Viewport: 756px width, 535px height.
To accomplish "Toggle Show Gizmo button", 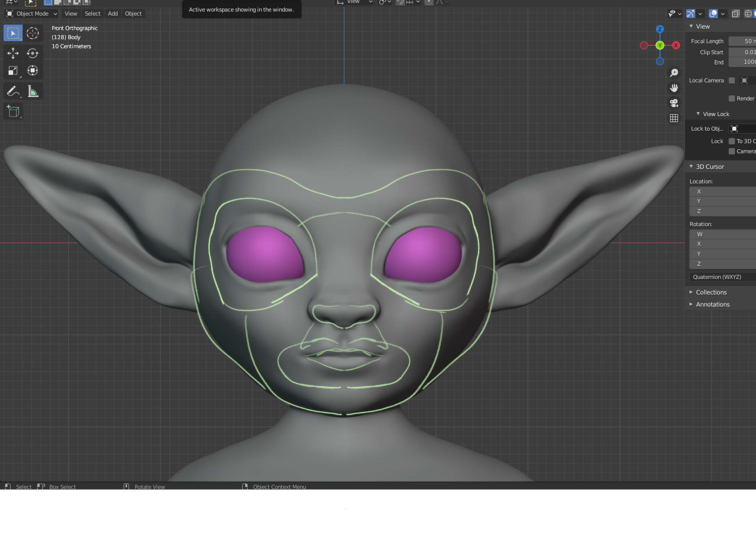I will pos(691,14).
